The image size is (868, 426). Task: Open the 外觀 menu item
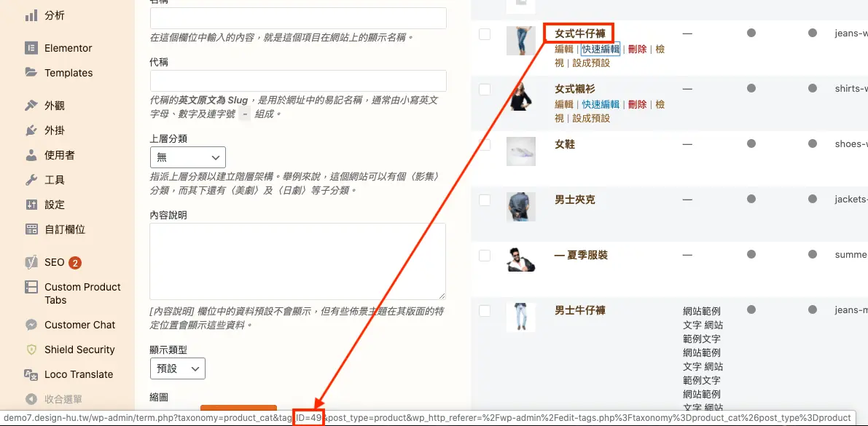(55, 106)
